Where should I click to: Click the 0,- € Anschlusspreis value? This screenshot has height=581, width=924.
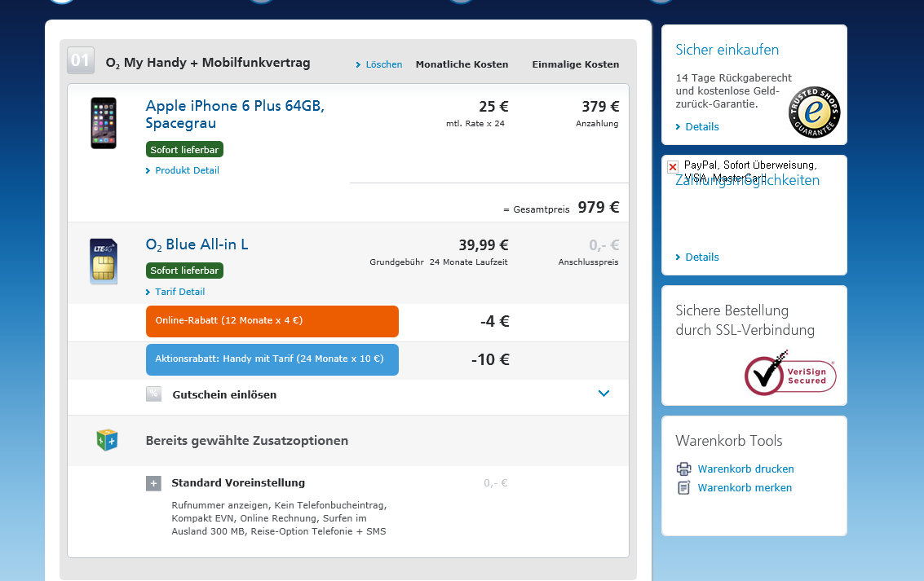click(x=604, y=245)
